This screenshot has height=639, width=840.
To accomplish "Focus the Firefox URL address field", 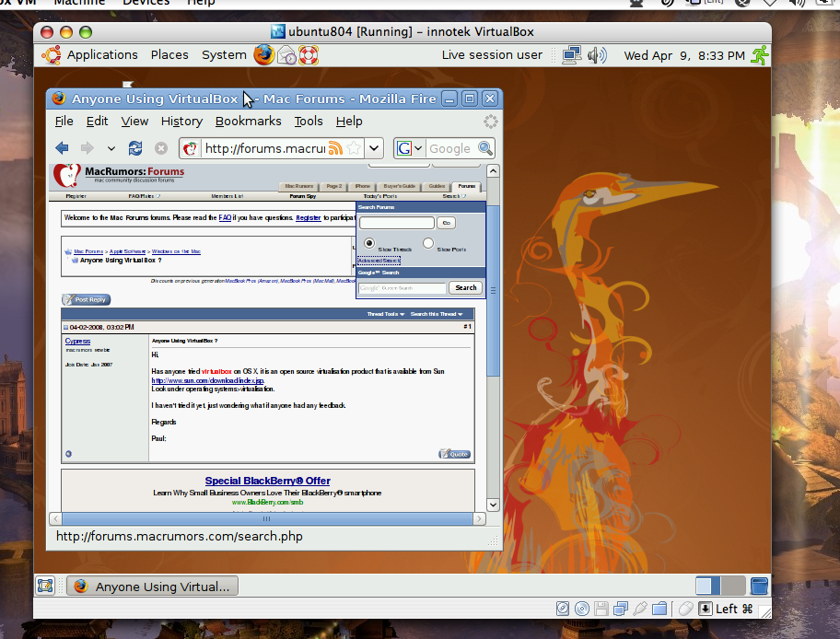I will point(264,148).
